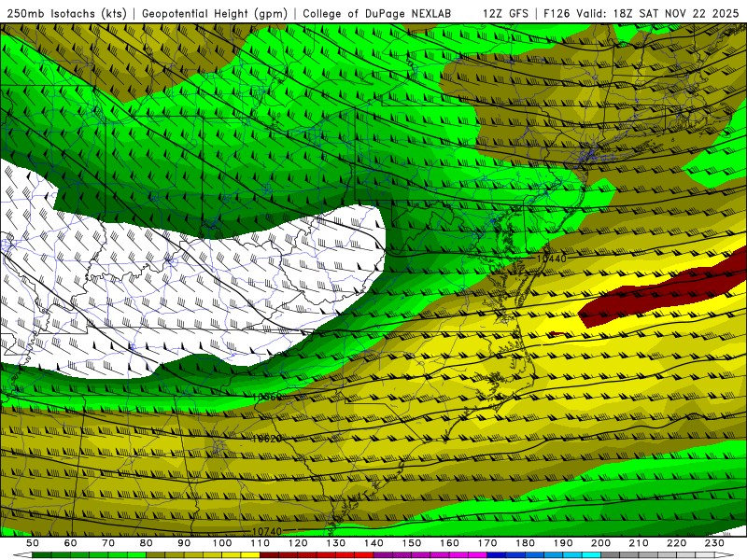
Task: Click the 190 value on the color scale
Action: pos(563,543)
